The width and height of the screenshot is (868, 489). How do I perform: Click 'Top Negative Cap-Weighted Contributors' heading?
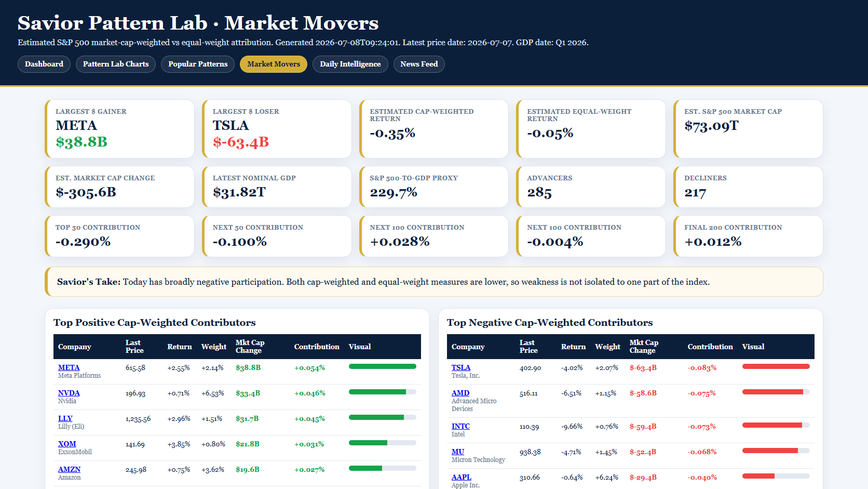[550, 323]
